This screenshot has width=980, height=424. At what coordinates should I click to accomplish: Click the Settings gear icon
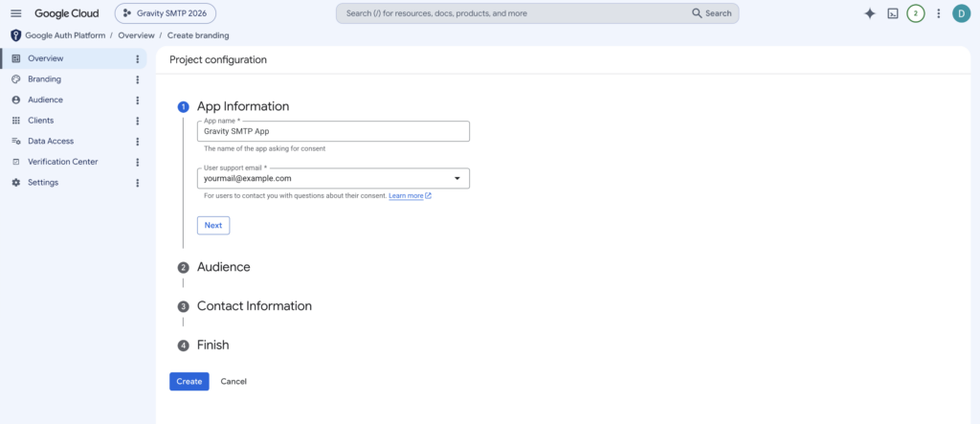click(16, 183)
